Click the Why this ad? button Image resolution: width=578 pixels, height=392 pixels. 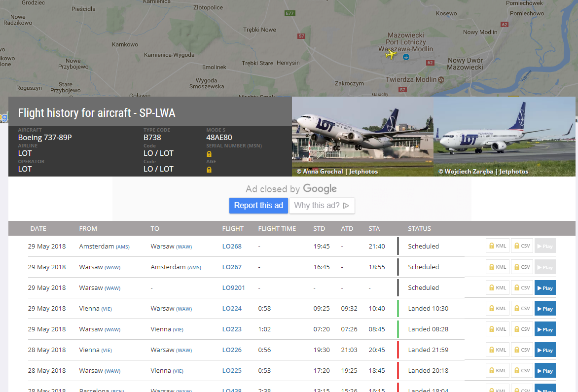322,206
